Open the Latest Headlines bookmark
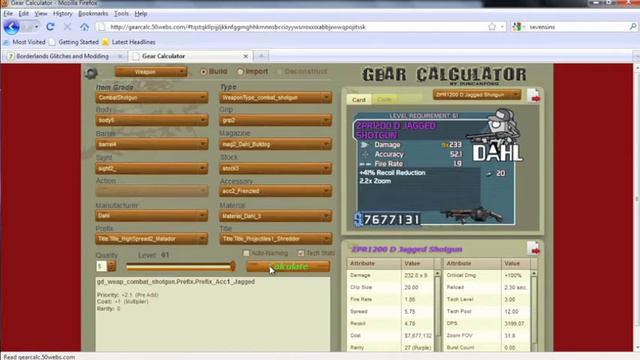This screenshot has height=360, width=640. [129, 42]
